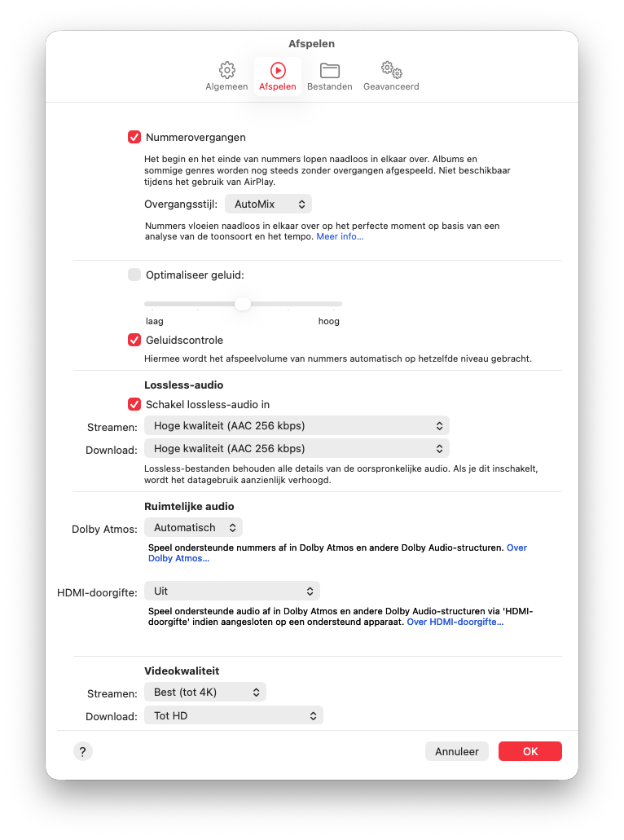Open the lossless Download quality dropdown
Image resolution: width=624 pixels, height=840 pixels.
297,448
